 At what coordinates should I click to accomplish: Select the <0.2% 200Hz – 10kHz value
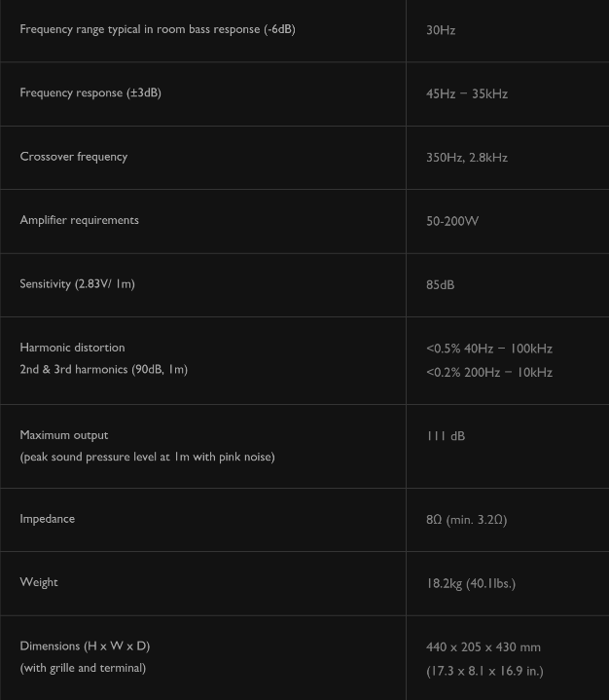(x=489, y=372)
